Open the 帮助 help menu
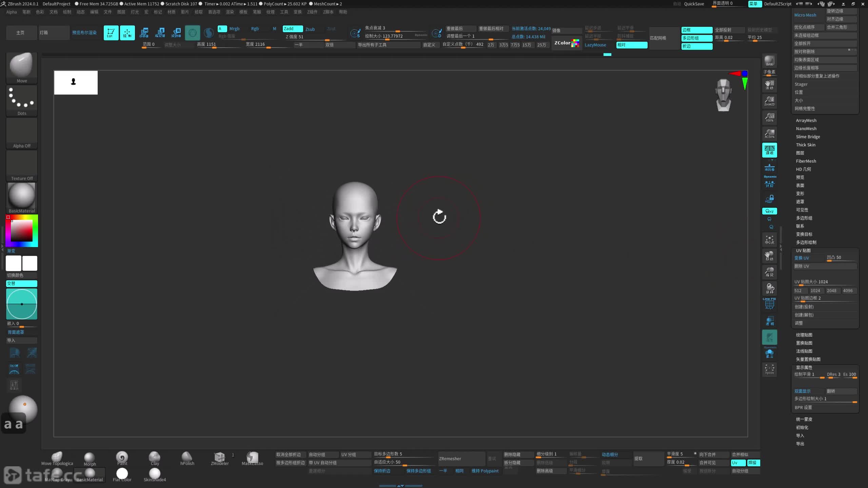 point(343,12)
